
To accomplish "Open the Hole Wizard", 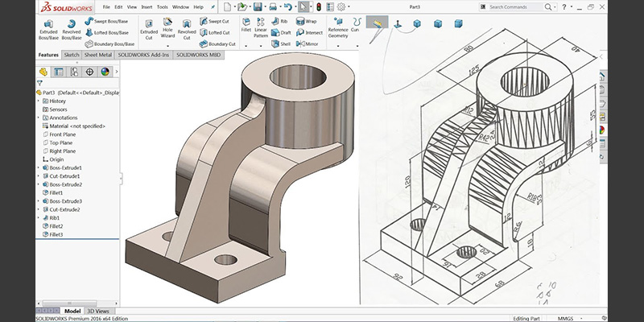I will pos(167,28).
